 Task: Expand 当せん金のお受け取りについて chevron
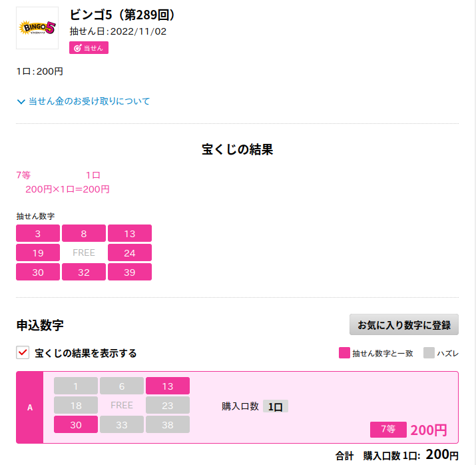point(21,102)
